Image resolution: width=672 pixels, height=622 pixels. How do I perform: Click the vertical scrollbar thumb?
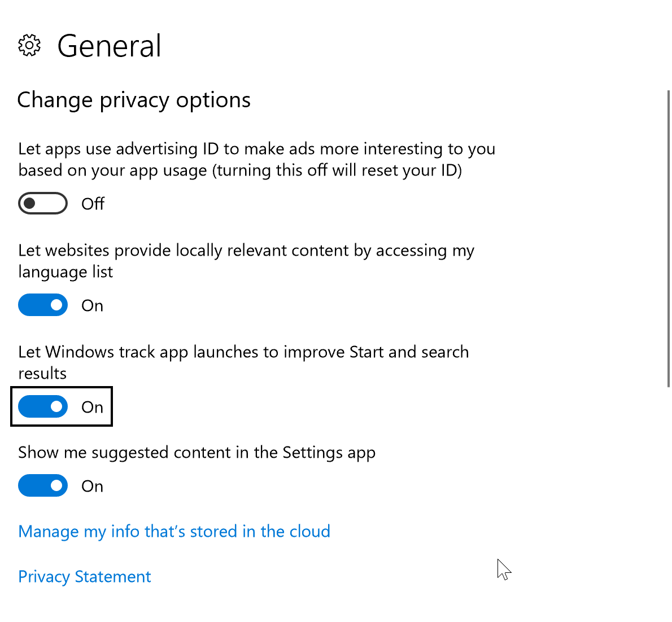[x=669, y=237]
